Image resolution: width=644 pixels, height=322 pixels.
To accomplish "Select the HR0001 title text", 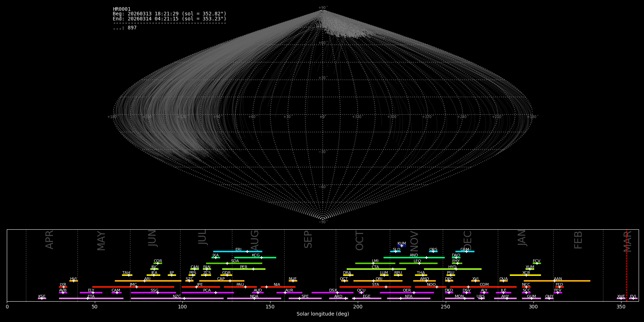I will point(122,9).
